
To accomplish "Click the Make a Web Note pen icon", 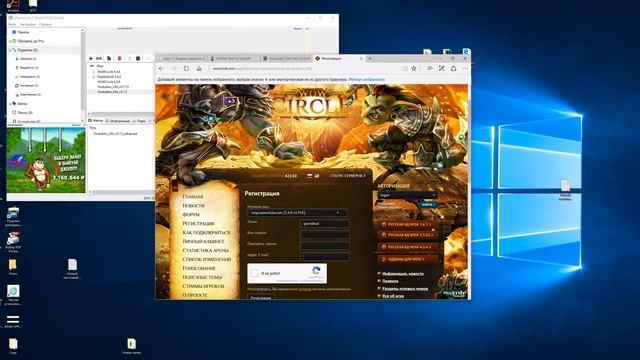I will (442, 69).
